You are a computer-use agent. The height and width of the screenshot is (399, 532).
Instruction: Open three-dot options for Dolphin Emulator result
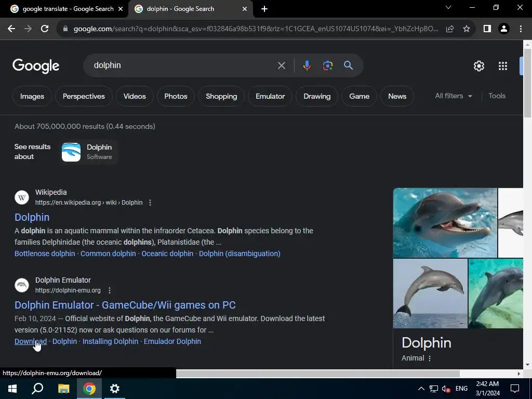pyautogui.click(x=109, y=290)
